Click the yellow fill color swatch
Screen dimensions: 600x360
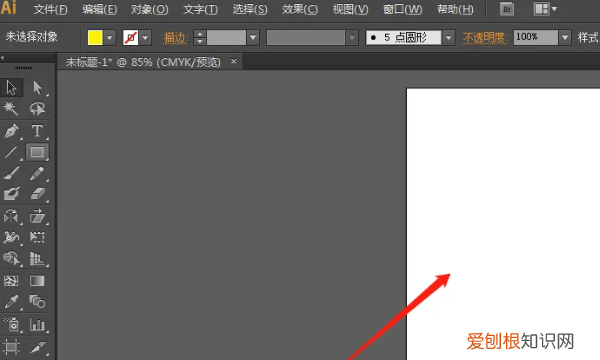pyautogui.click(x=95, y=37)
